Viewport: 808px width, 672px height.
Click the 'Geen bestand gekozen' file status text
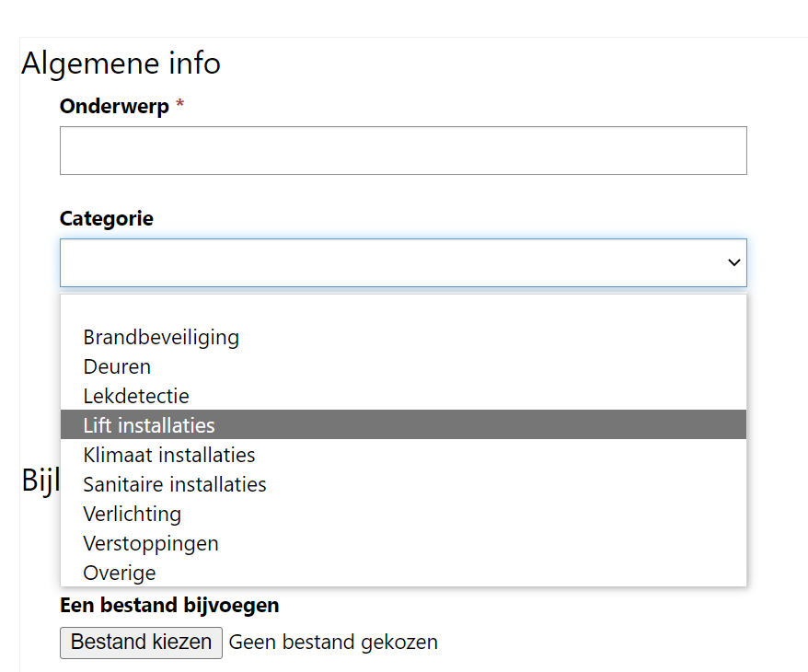[x=333, y=643]
